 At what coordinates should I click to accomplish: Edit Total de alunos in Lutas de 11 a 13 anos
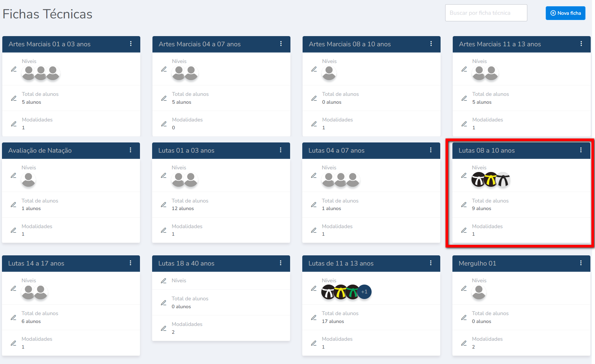point(314,317)
